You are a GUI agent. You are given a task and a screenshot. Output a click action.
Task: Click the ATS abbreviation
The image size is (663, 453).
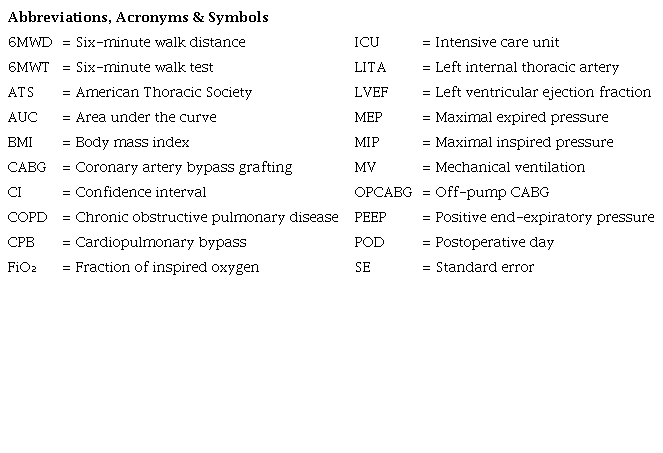coord(21,93)
